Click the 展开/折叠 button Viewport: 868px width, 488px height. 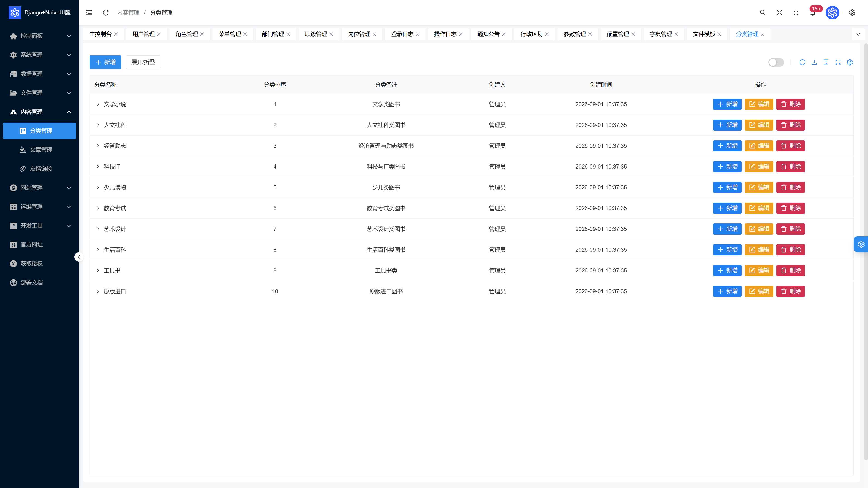(143, 62)
